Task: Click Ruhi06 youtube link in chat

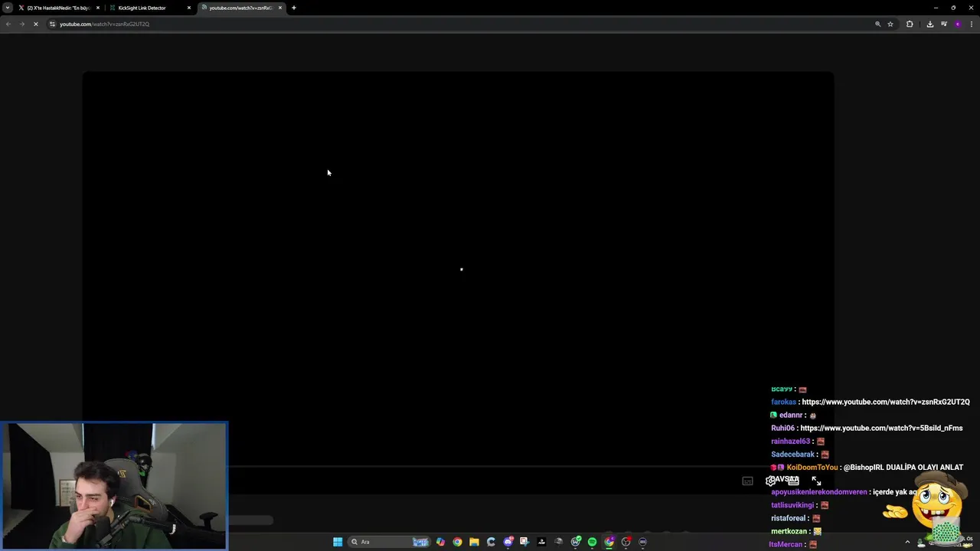Action: pos(881,428)
